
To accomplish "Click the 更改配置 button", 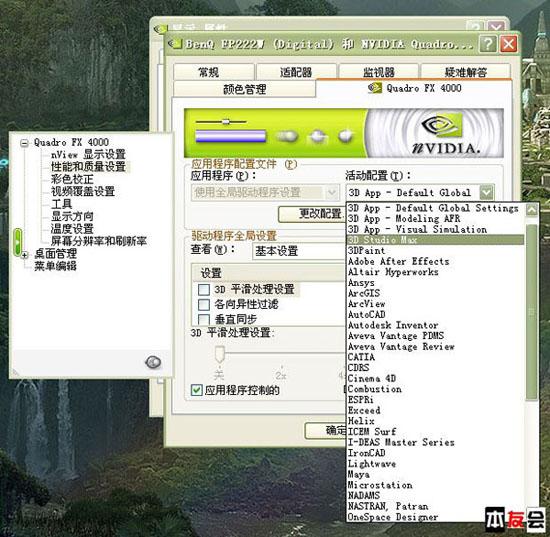I will tap(312, 214).
